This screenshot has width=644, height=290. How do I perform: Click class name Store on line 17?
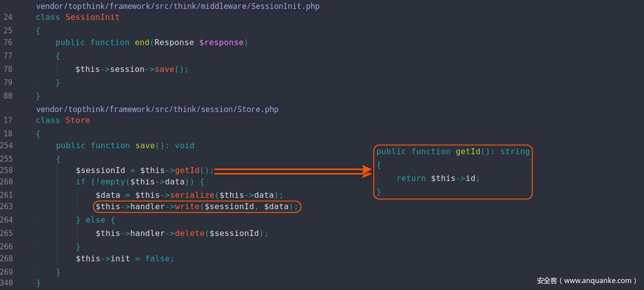coord(78,120)
